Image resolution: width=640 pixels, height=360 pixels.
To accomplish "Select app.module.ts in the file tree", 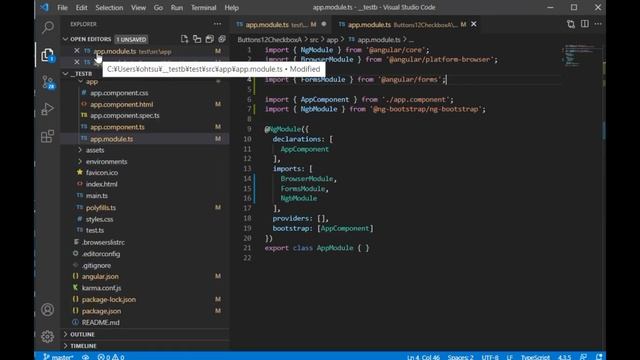I will [x=111, y=139].
